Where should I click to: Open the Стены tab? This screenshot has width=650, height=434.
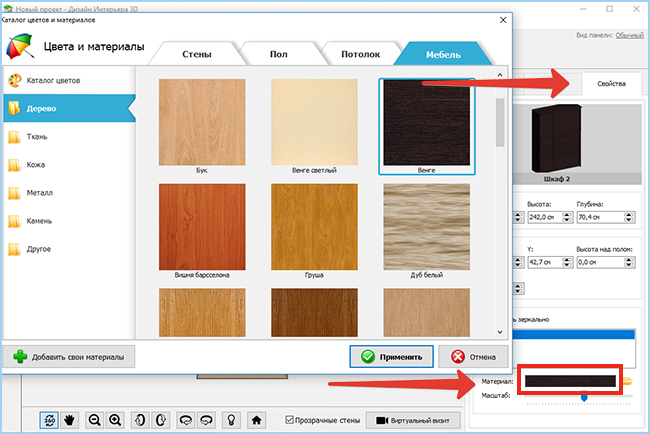point(196,54)
